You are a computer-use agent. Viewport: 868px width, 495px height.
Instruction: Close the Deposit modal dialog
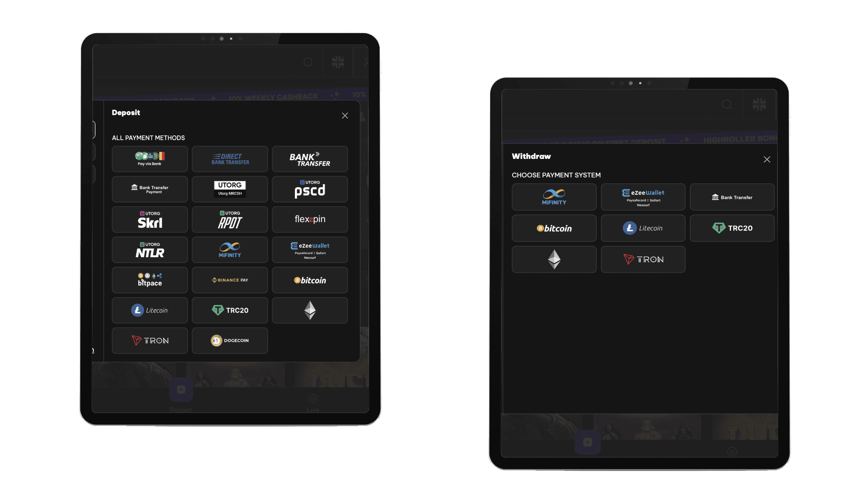345,116
